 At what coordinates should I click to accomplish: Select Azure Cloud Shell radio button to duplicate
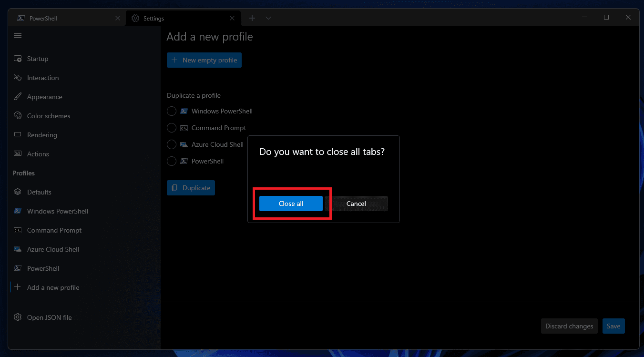coord(172,144)
